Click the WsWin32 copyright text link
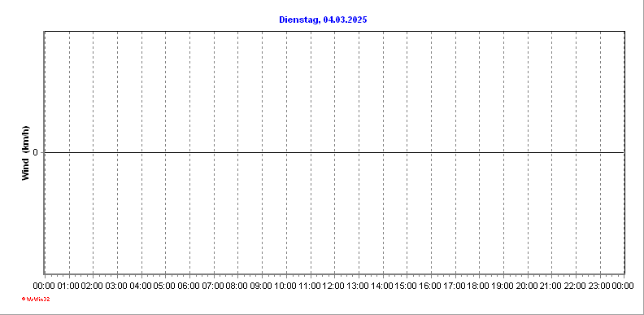Viewport: 644px width, 315px height. [x=37, y=300]
